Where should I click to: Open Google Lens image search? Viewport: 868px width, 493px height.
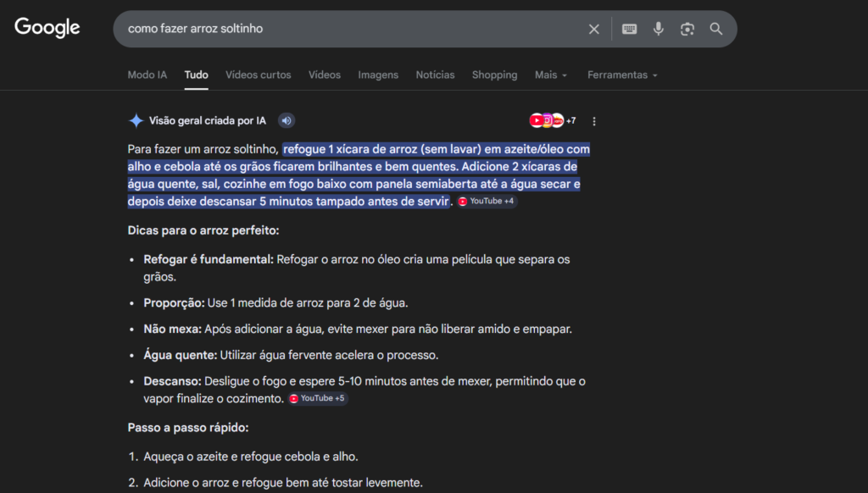[x=687, y=29]
